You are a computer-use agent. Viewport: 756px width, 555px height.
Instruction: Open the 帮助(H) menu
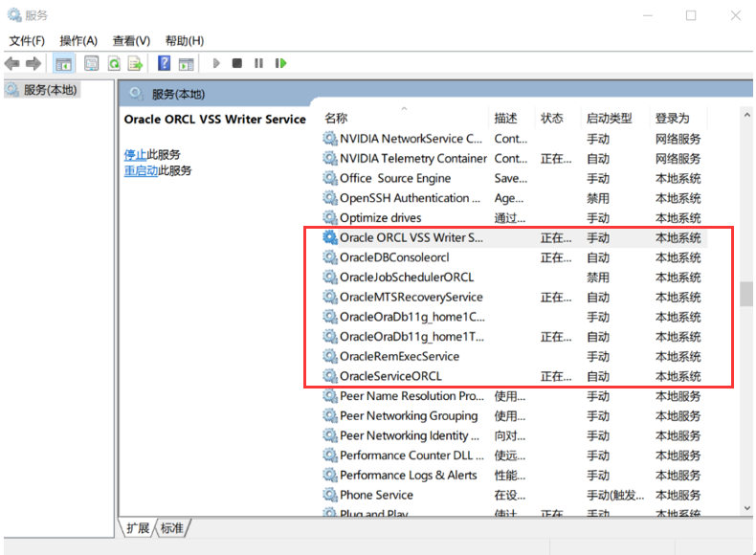(184, 41)
